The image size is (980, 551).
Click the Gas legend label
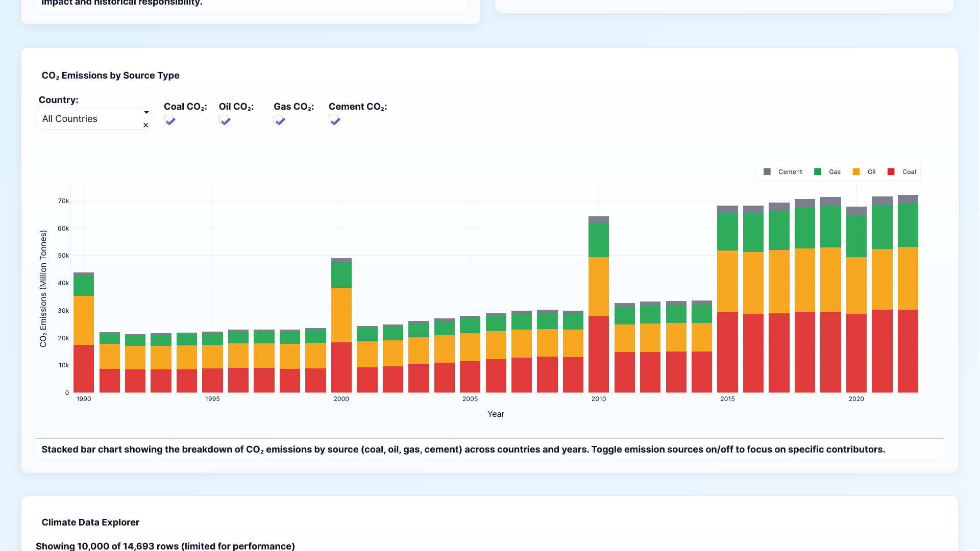pyautogui.click(x=835, y=172)
